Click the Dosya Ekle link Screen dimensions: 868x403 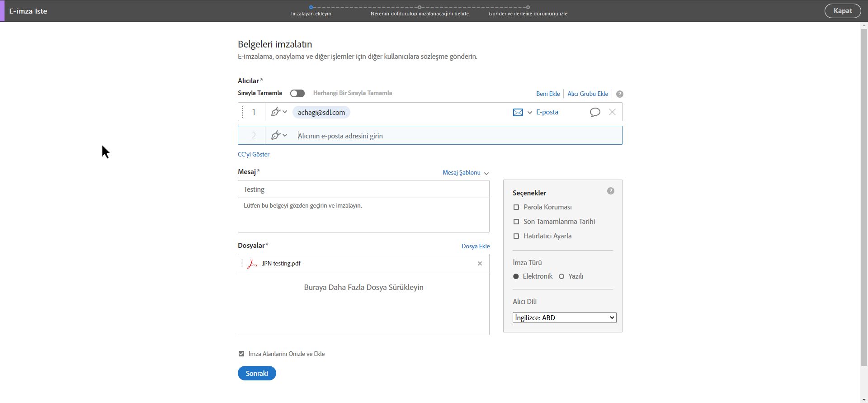(x=475, y=247)
